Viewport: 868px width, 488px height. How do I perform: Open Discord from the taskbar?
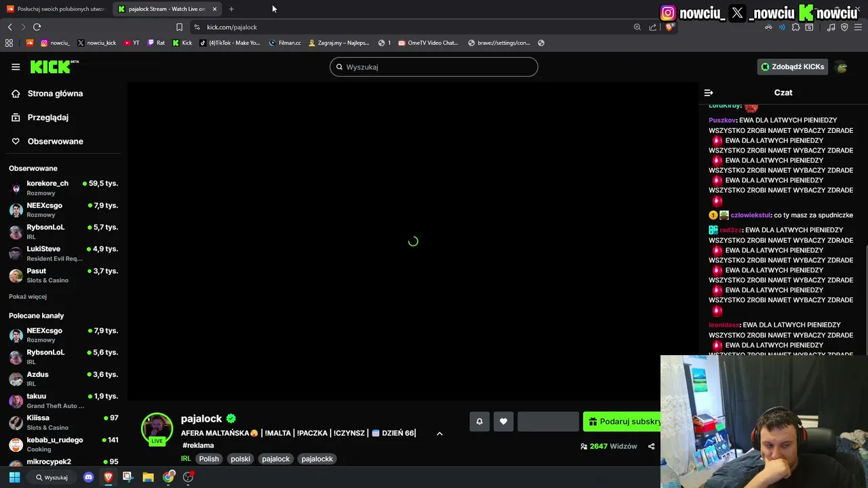pos(88,477)
